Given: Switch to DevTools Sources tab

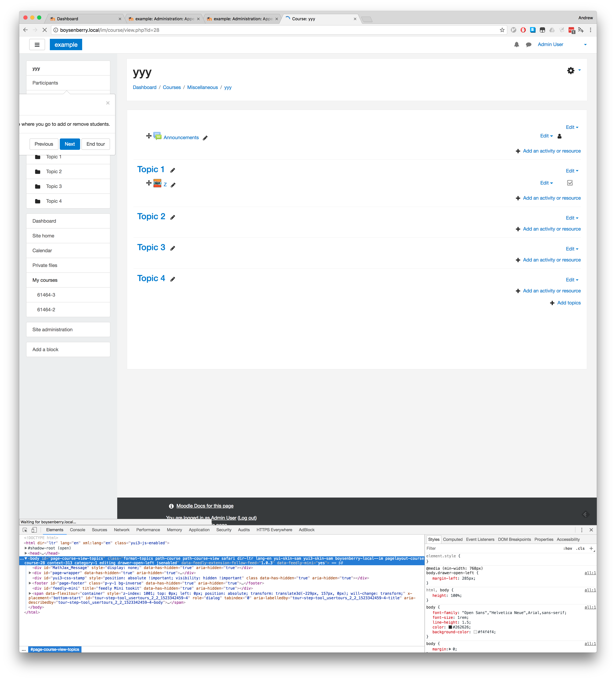Looking at the screenshot, I should [x=100, y=530].
